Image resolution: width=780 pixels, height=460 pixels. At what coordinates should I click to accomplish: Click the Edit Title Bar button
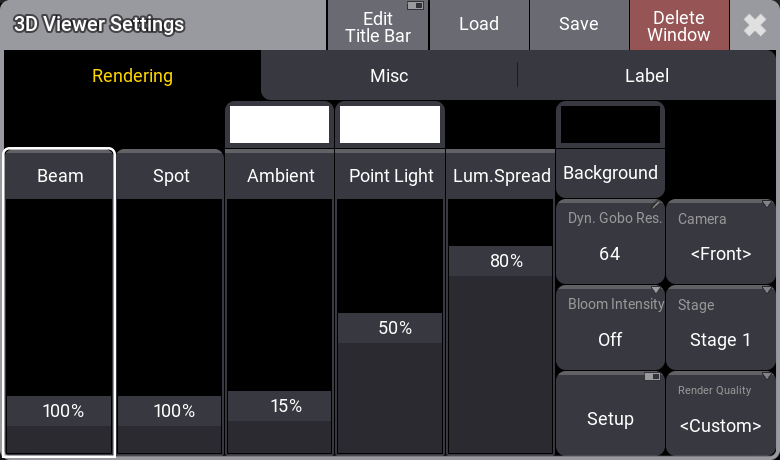tap(378, 25)
